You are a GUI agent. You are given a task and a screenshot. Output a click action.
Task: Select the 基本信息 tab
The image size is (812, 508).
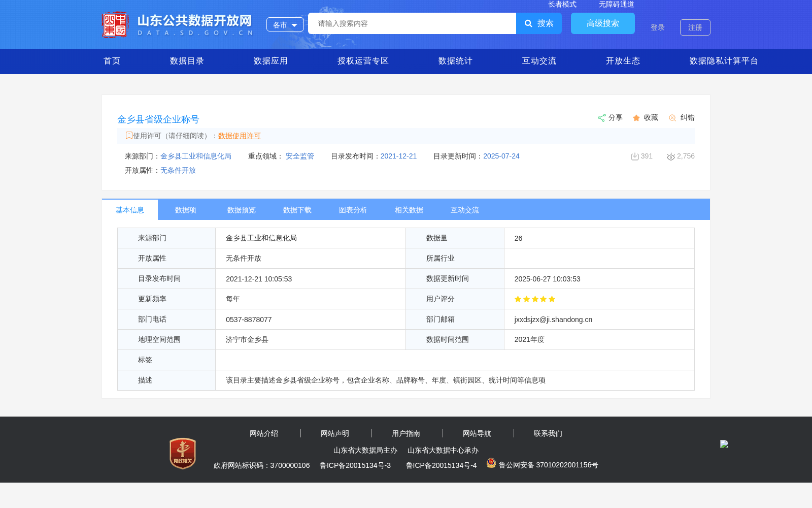130,210
